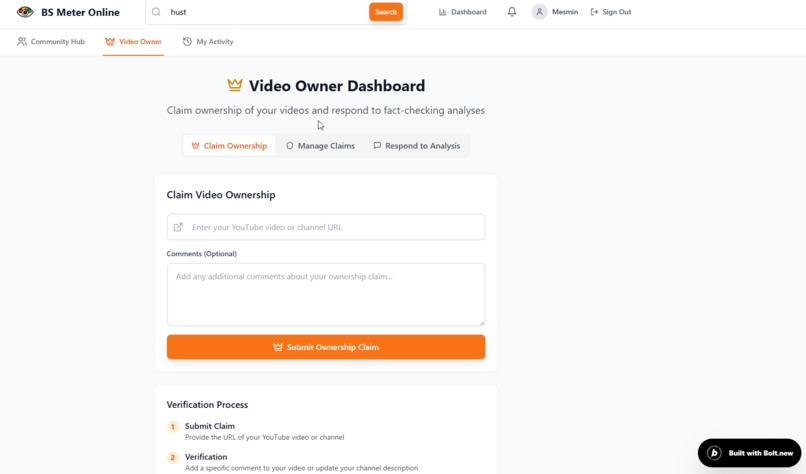Click the Respond to Analysis chat icon
This screenshot has width=806, height=474.
[377, 146]
